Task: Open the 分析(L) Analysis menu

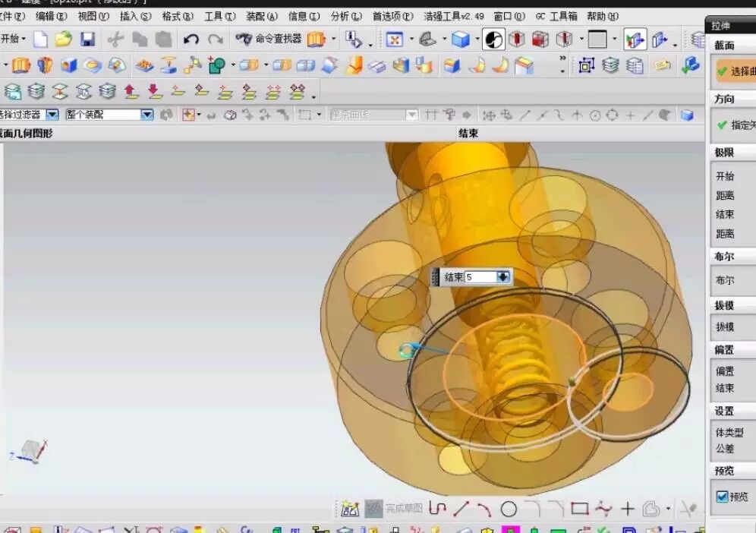Action: (x=345, y=16)
